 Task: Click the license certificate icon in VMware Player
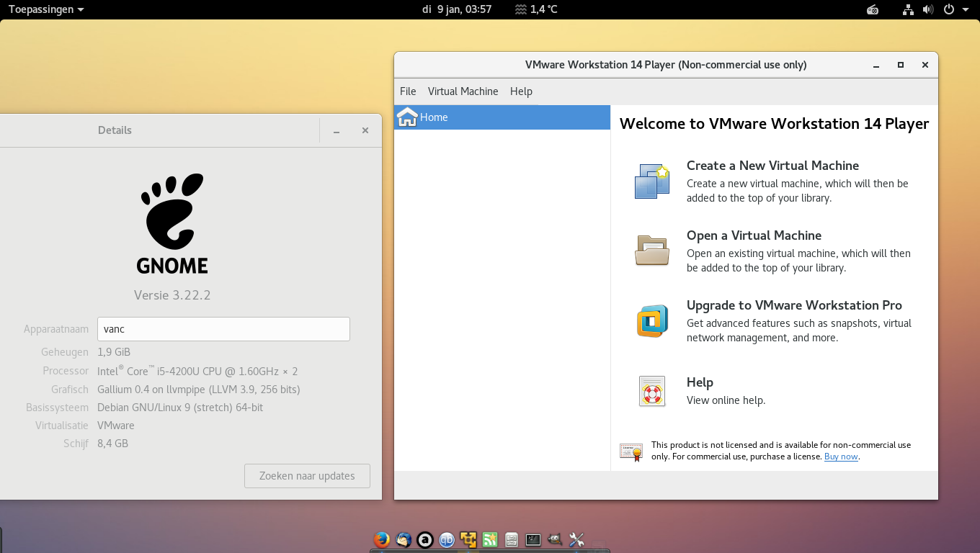pos(631,451)
